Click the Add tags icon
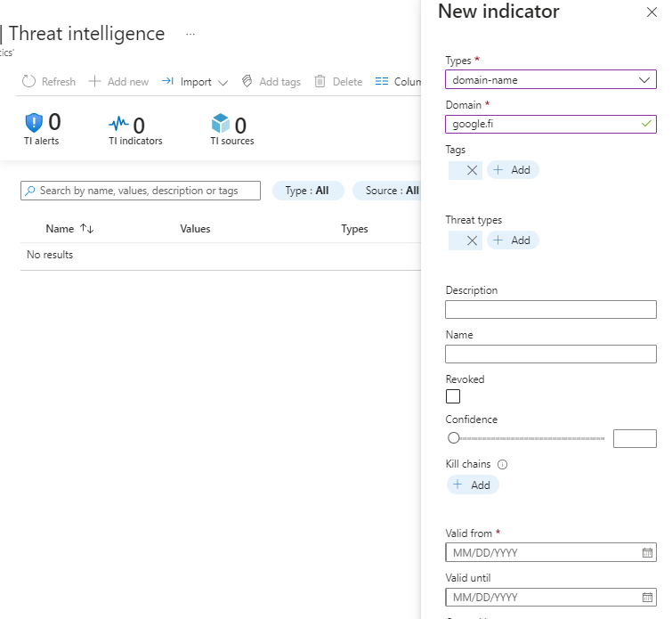Viewport: 672px width, 619px height. 247,82
